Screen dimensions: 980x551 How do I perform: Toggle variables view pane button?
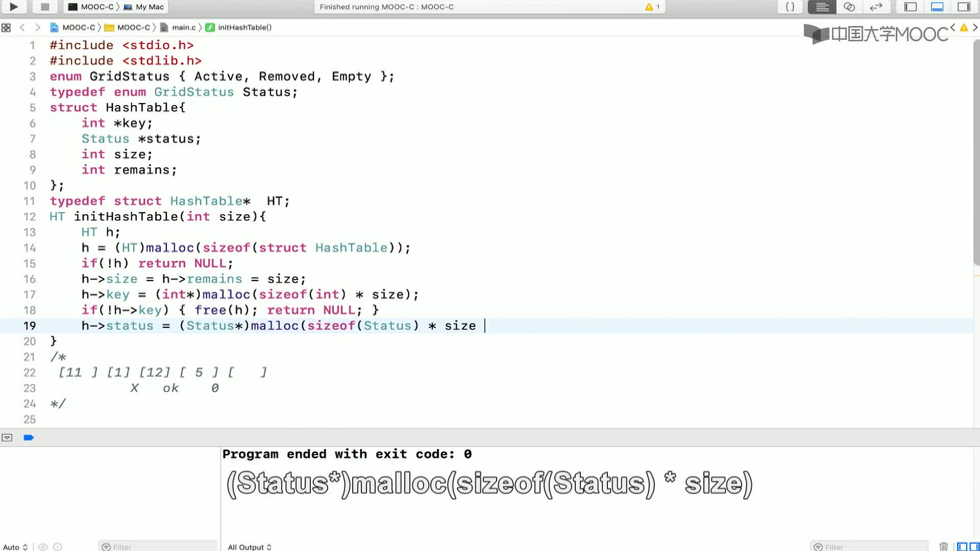pyautogui.click(x=962, y=547)
